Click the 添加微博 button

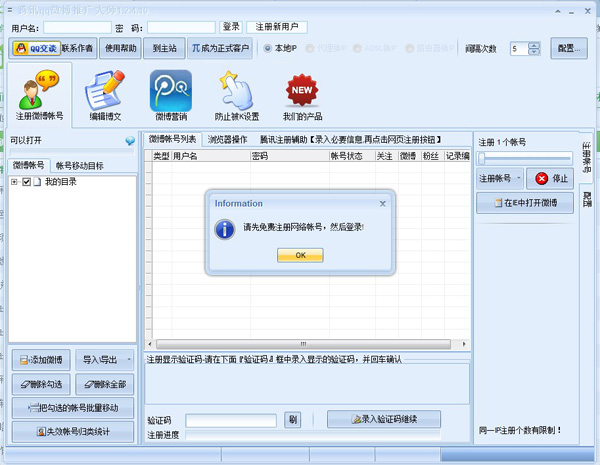(41, 360)
